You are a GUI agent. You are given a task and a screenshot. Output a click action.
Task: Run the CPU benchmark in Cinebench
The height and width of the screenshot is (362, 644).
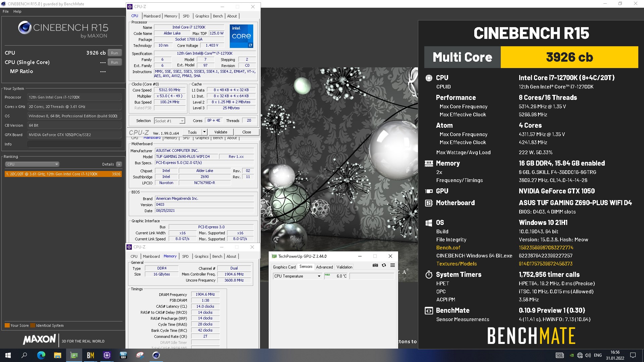tap(114, 53)
